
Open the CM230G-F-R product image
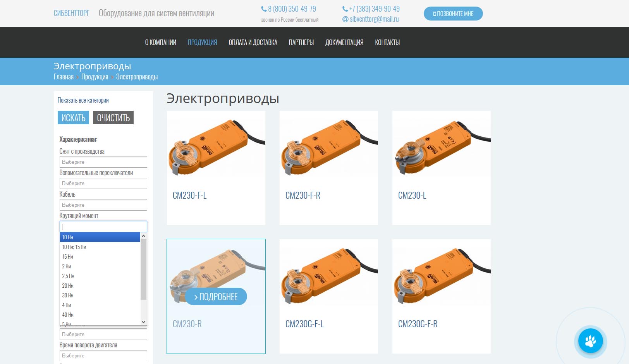point(442,276)
